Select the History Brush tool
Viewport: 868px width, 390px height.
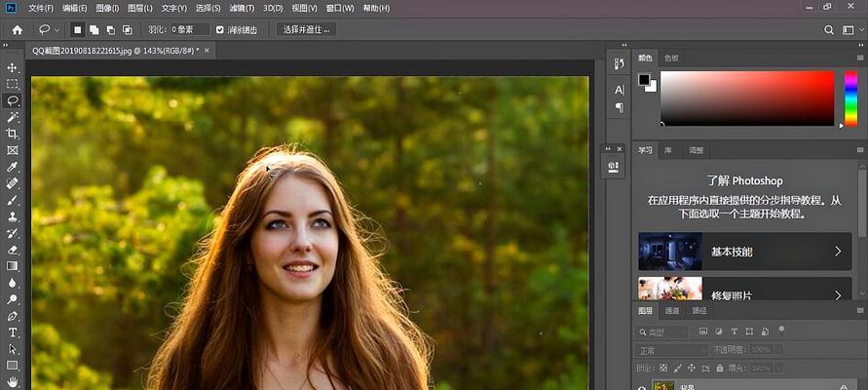[x=13, y=233]
